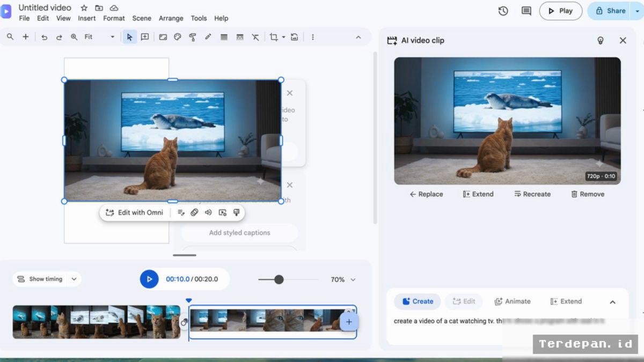Click the clear formatting toolbar icon

pos(255,37)
